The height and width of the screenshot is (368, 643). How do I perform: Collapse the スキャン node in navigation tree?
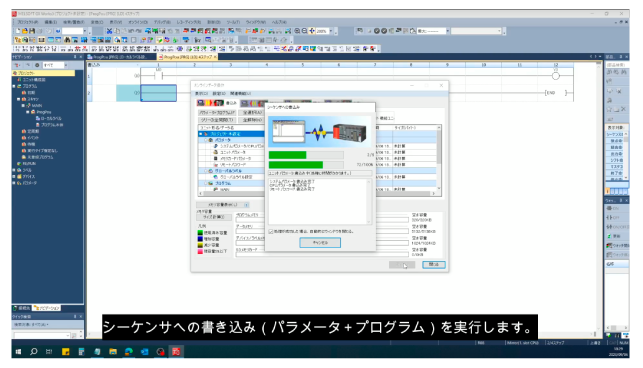18,99
